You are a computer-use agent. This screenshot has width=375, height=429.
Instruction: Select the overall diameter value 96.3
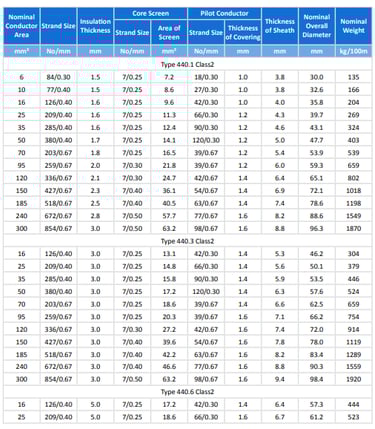tap(316, 229)
